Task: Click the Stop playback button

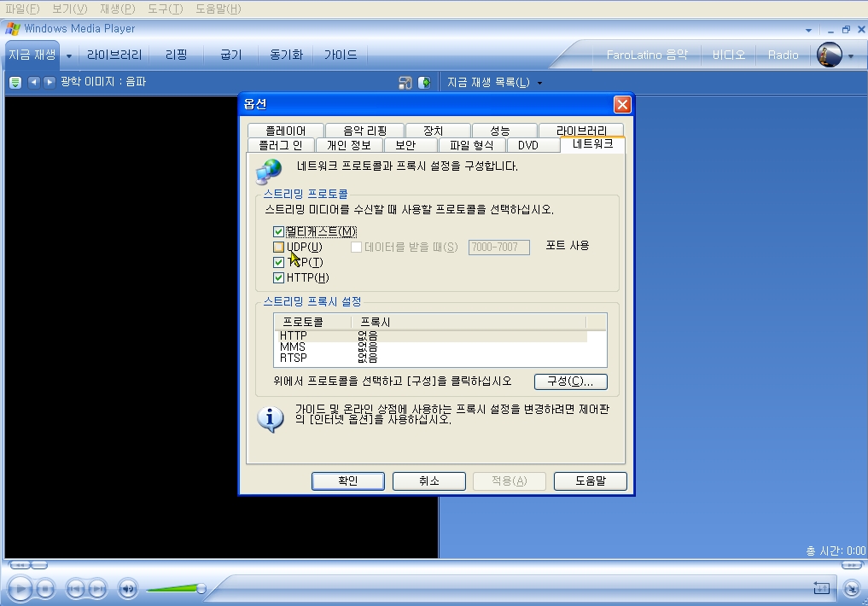Action: point(46,588)
